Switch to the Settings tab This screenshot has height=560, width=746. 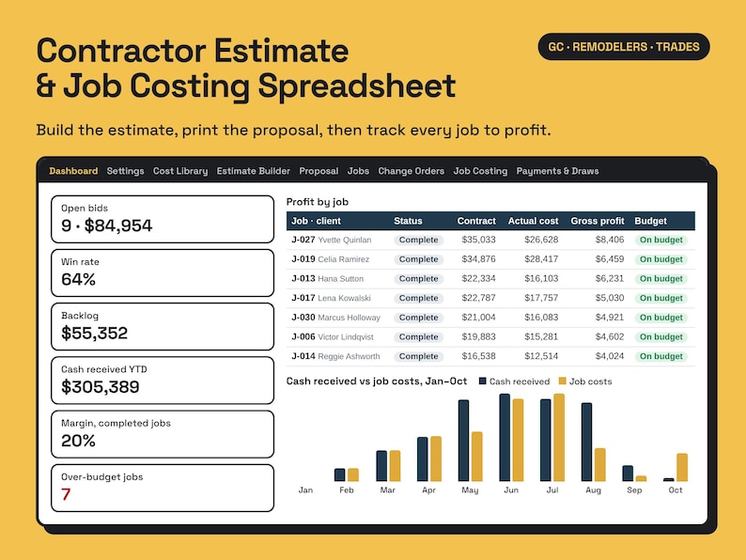tap(125, 171)
